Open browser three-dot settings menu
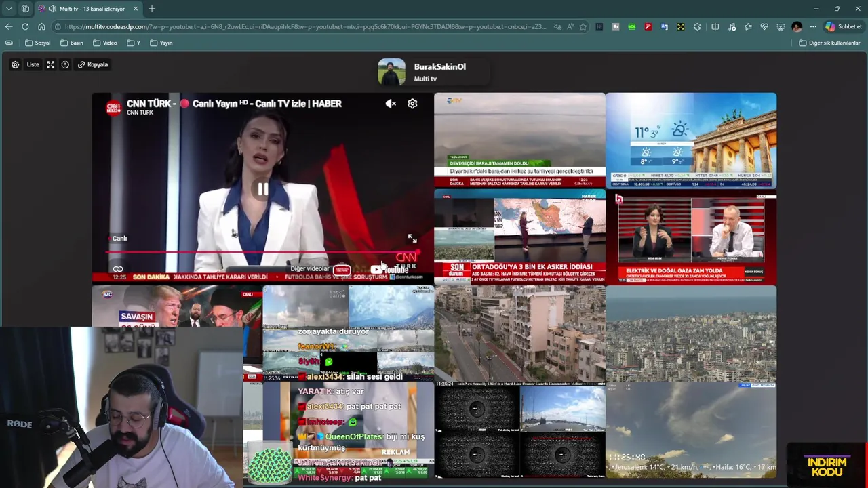 (x=813, y=26)
